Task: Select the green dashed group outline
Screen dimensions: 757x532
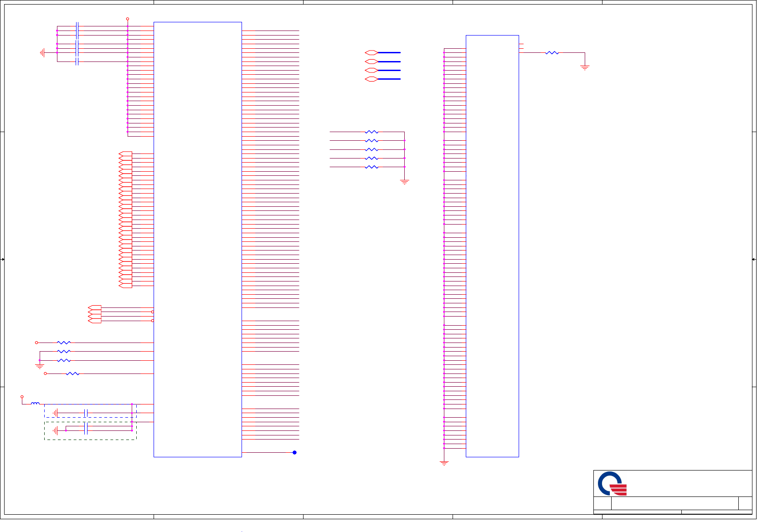Action: pyautogui.click(x=90, y=430)
